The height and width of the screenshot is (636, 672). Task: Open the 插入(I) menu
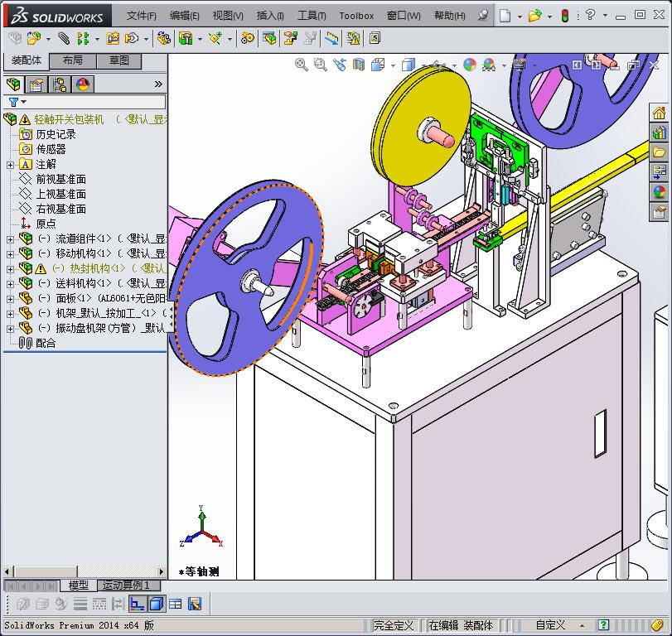tap(270, 16)
